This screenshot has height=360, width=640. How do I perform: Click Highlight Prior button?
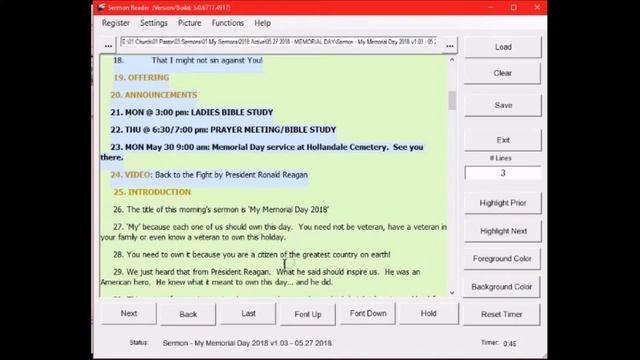pos(503,203)
